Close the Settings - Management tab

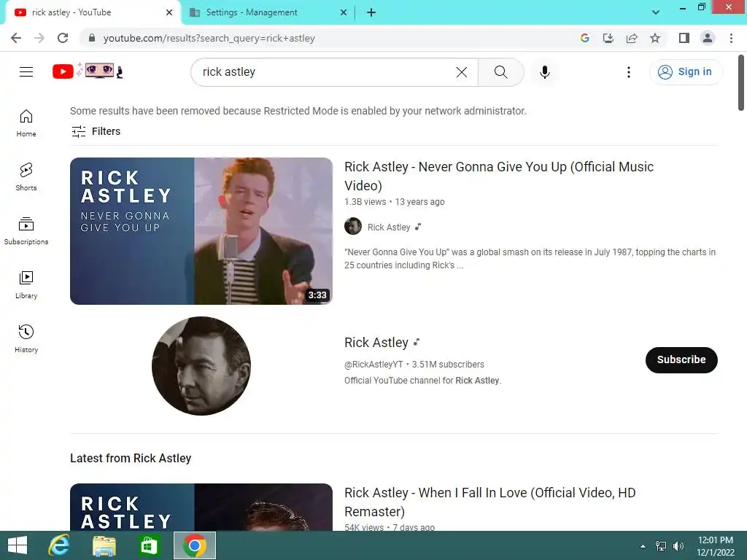[344, 12]
